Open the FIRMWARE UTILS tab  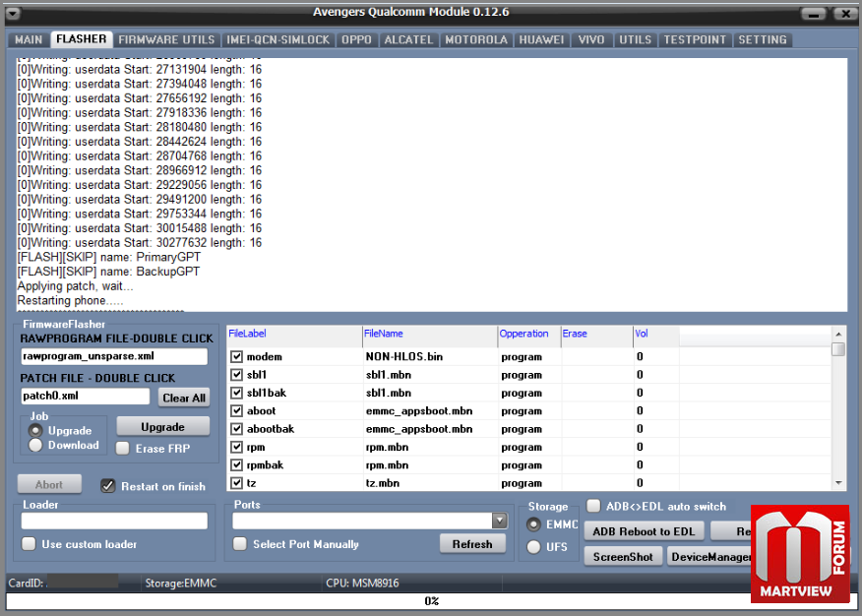tap(166, 39)
